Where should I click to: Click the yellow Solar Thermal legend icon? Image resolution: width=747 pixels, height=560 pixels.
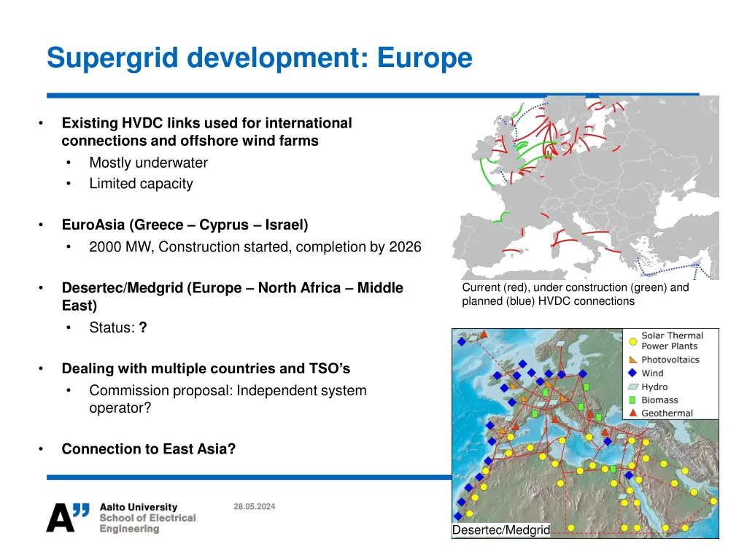click(x=632, y=341)
